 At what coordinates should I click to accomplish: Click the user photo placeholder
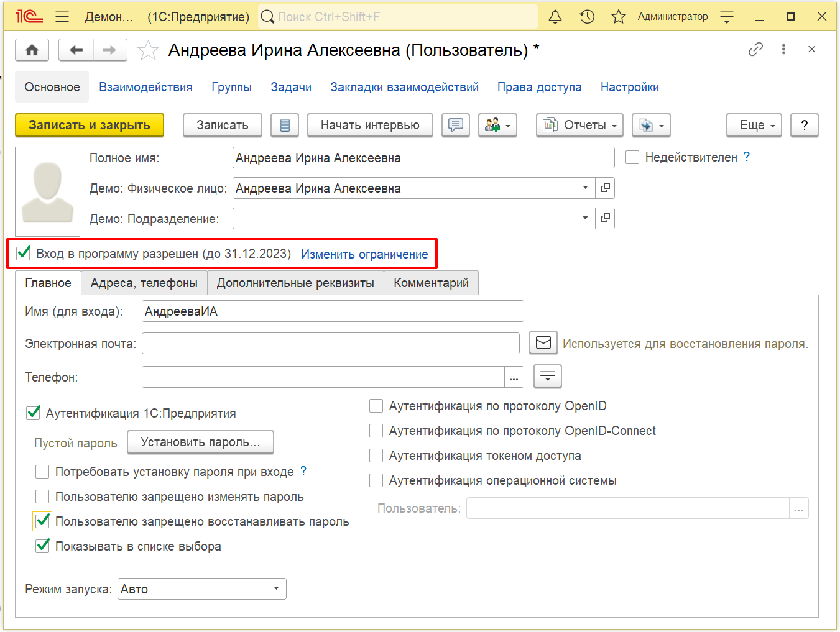(x=47, y=191)
